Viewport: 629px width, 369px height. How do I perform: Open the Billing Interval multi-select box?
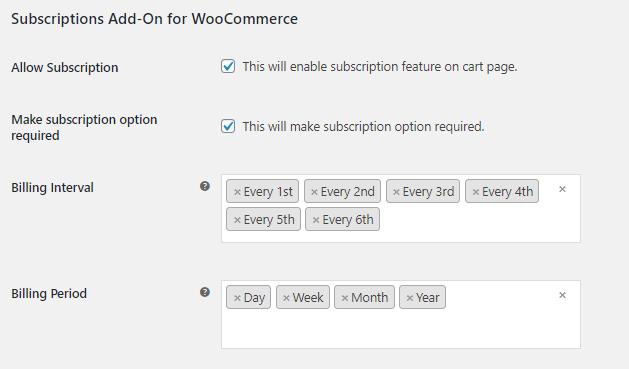tap(401, 209)
